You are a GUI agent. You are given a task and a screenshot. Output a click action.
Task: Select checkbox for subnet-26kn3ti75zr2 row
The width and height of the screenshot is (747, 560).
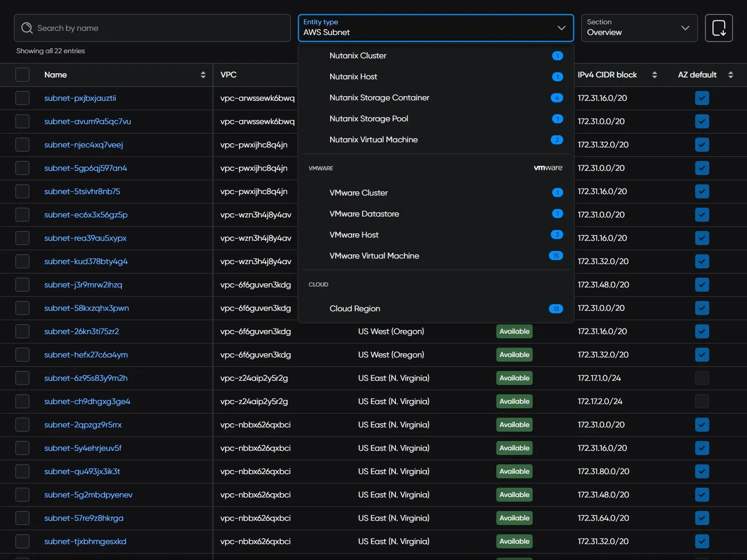click(x=22, y=331)
